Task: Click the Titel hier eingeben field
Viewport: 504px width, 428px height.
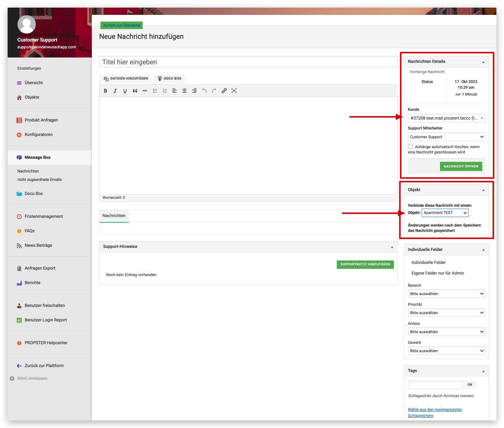Action: pyautogui.click(x=248, y=62)
